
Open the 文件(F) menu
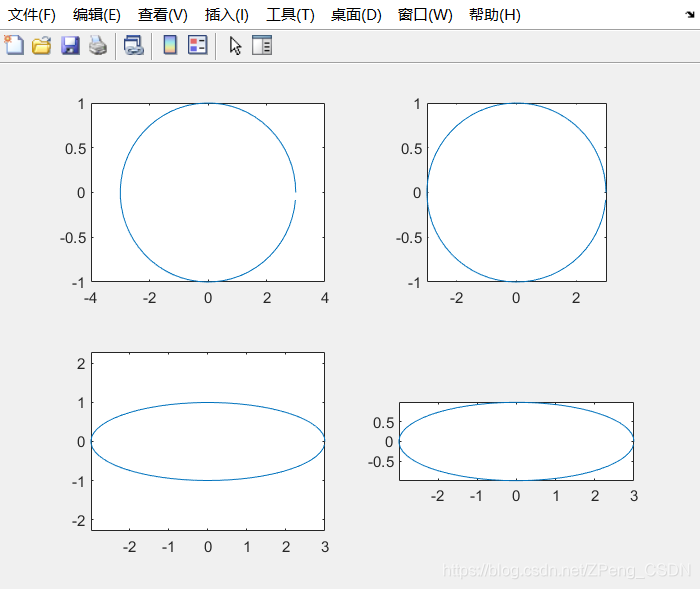point(32,15)
